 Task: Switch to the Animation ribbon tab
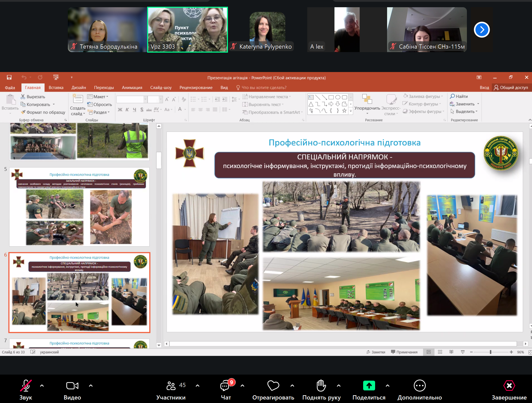pyautogui.click(x=132, y=87)
